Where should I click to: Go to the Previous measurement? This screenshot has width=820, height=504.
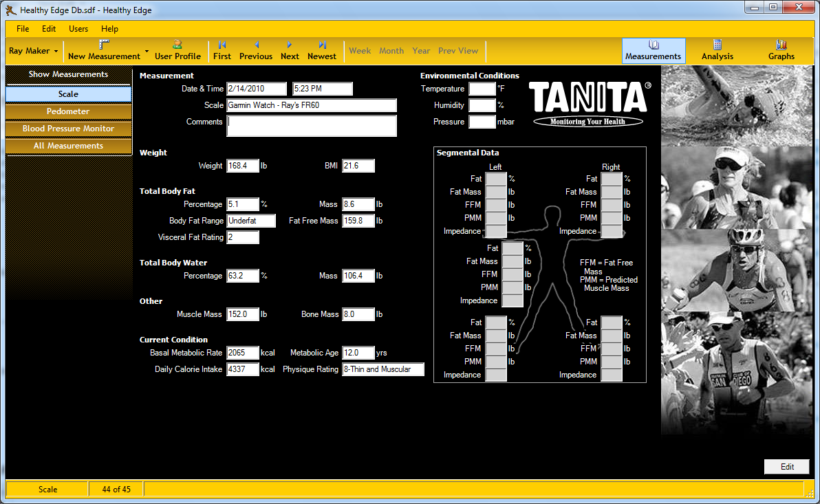256,51
